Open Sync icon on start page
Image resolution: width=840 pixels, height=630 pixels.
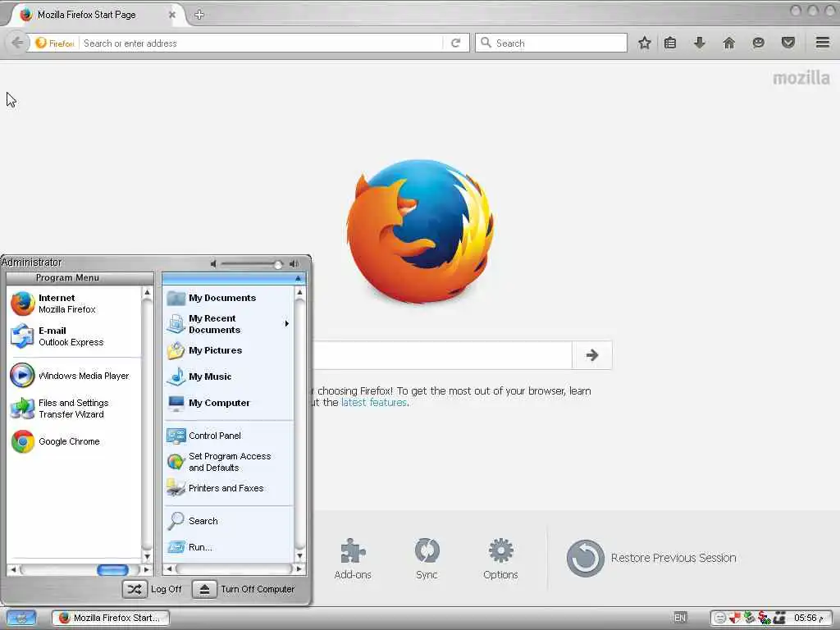pos(427,558)
